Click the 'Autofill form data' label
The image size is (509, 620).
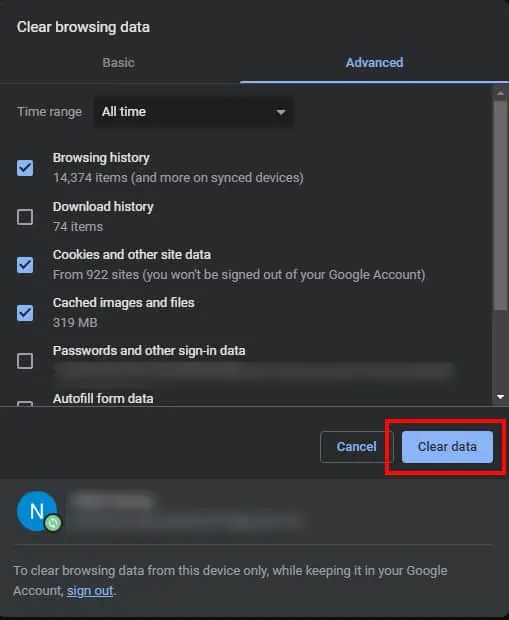point(103,399)
